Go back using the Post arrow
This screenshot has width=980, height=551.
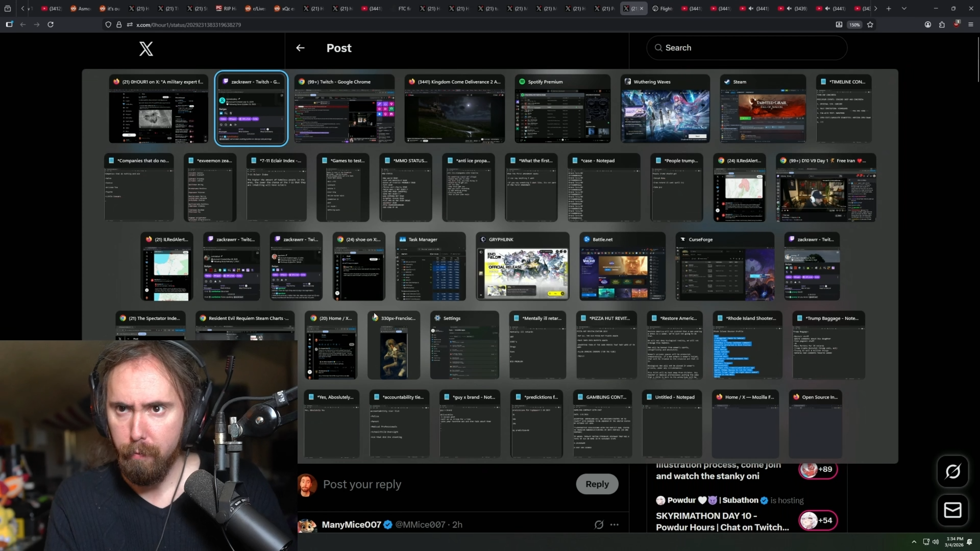[x=300, y=48]
